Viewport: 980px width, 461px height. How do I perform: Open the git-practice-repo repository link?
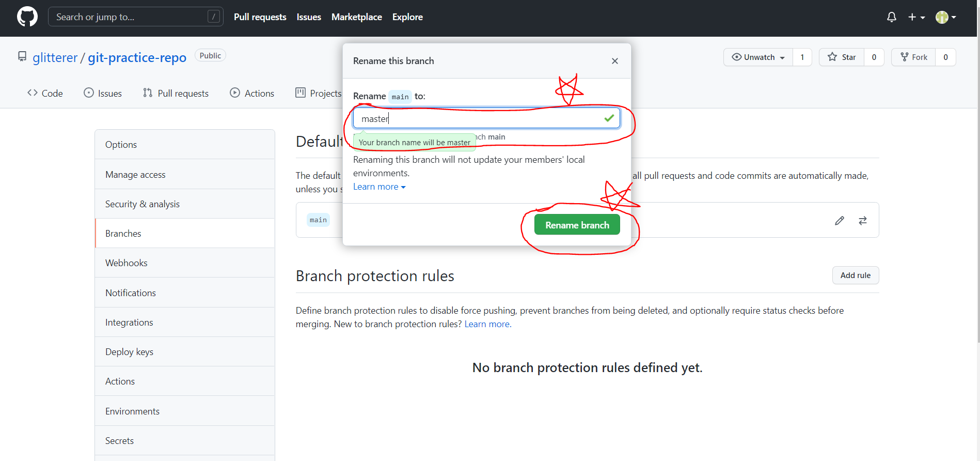pos(137,57)
